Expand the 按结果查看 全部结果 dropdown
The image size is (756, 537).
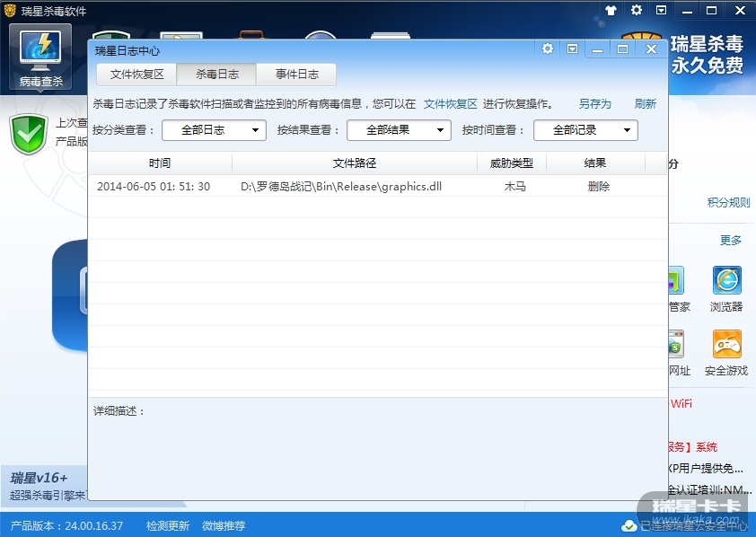[x=400, y=130]
